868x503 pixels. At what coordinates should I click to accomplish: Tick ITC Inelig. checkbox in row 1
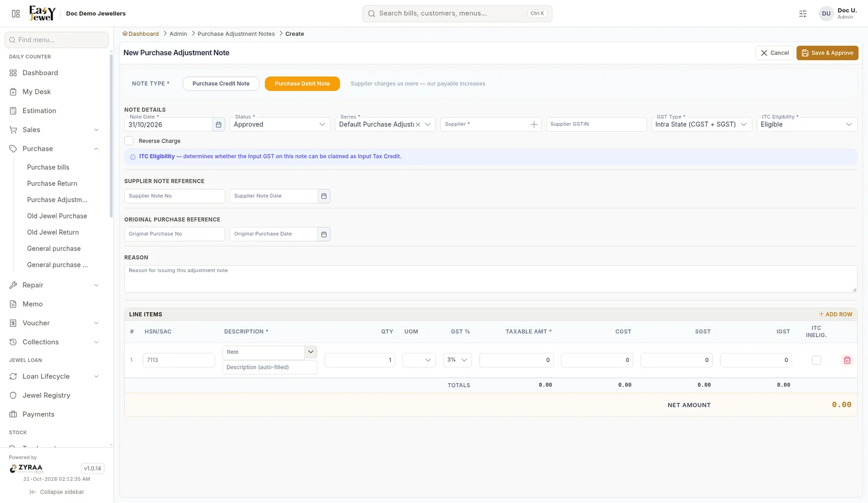pyautogui.click(x=816, y=360)
